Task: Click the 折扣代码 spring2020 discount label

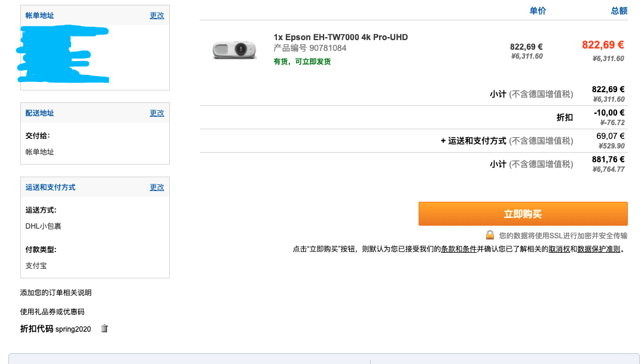Action: coord(56,329)
